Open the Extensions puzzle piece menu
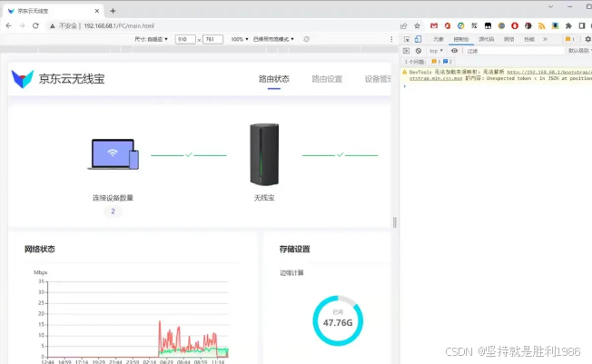Screen dimensions: 592x364 pos(568,25)
